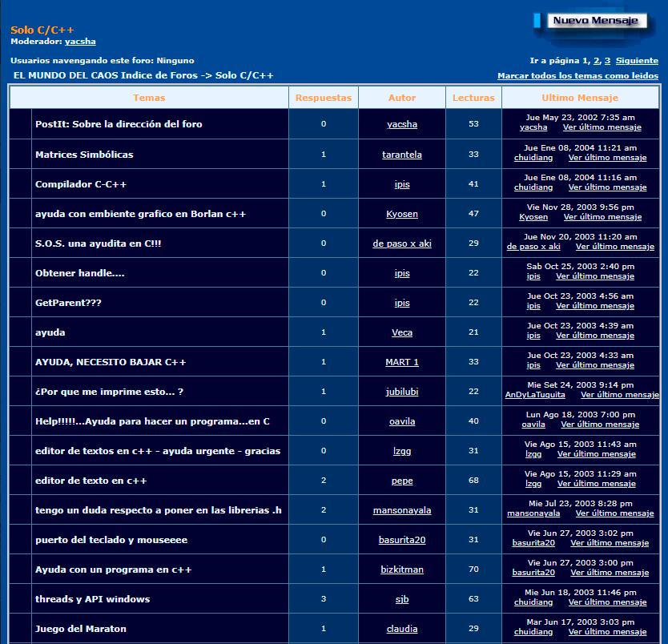
Task: Open the 'threads y API windows' topic
Action: (x=92, y=599)
